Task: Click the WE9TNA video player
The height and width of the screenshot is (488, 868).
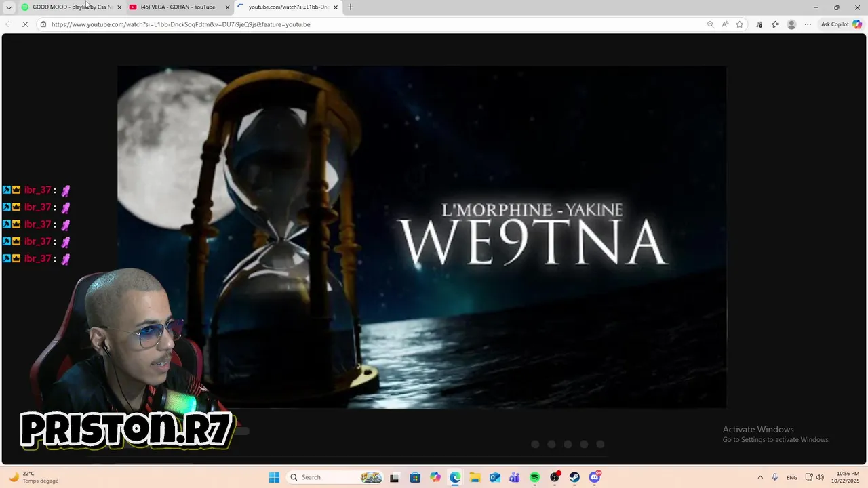Action: point(421,237)
